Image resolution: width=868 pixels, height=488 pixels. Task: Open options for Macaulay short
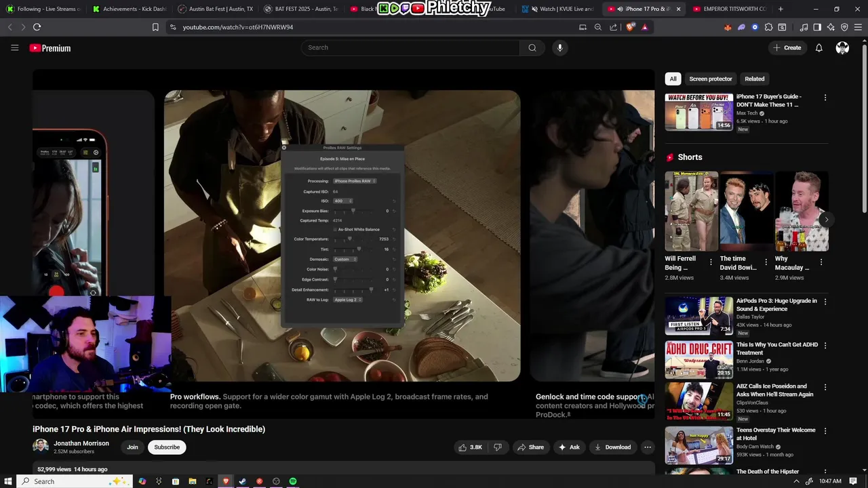coord(821,262)
